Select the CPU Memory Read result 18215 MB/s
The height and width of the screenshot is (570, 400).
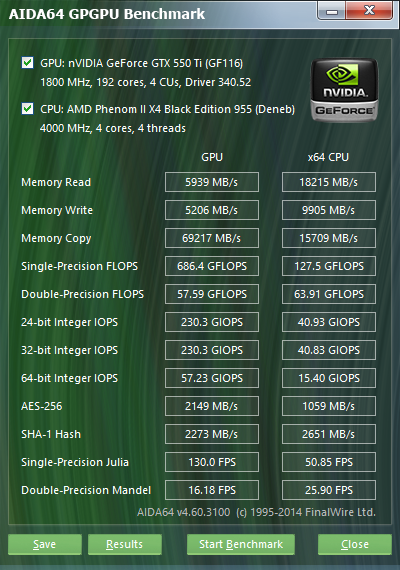click(x=329, y=182)
